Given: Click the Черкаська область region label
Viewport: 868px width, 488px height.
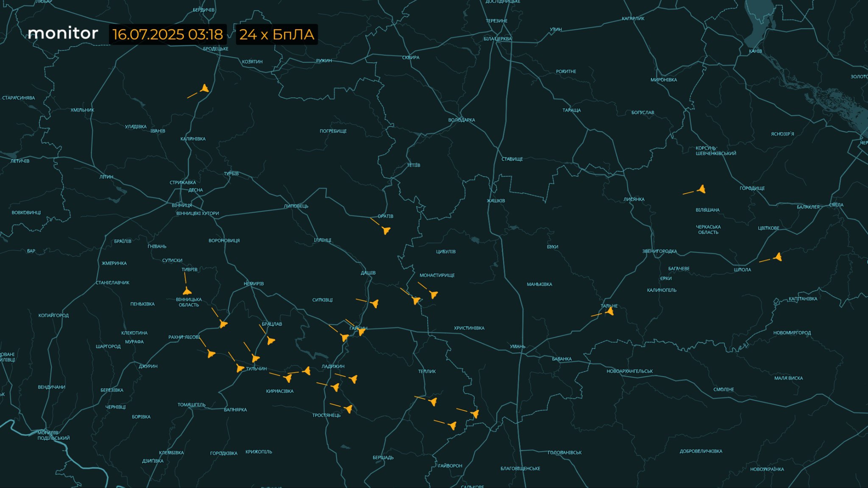Looking at the screenshot, I should point(708,230).
